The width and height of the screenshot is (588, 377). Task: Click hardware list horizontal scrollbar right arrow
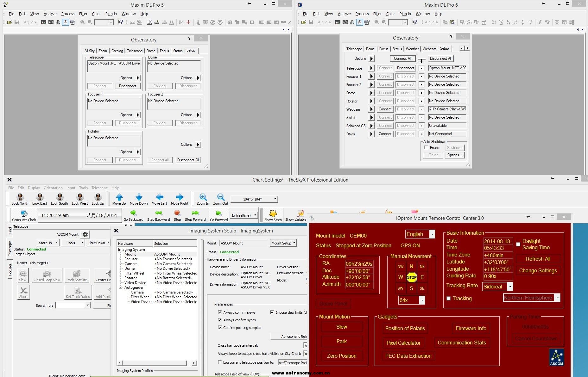194,363
